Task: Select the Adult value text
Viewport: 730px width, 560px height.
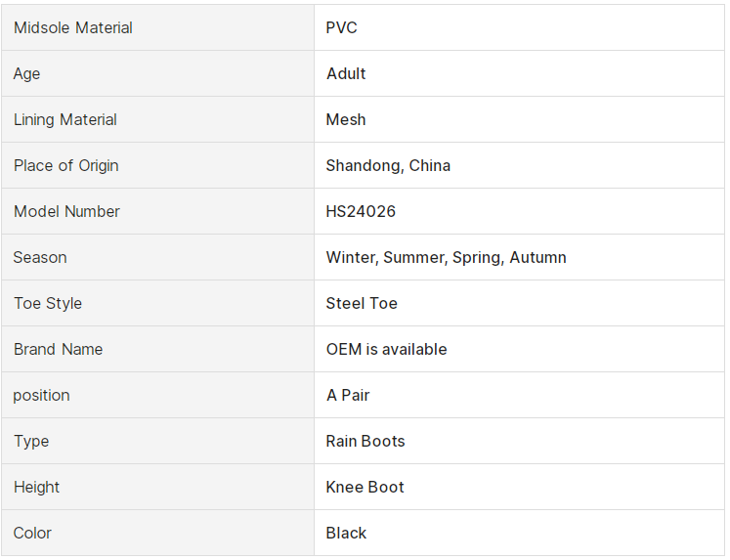Action: click(x=346, y=73)
